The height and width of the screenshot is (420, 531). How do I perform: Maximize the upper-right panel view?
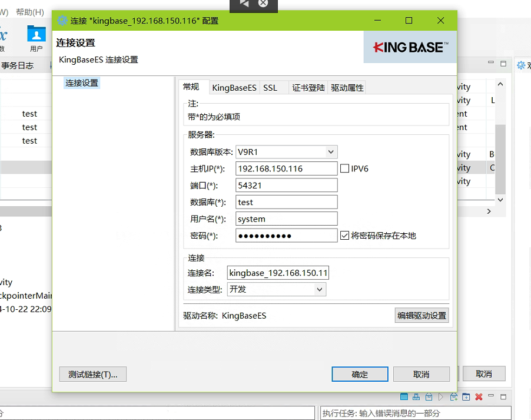(x=503, y=64)
